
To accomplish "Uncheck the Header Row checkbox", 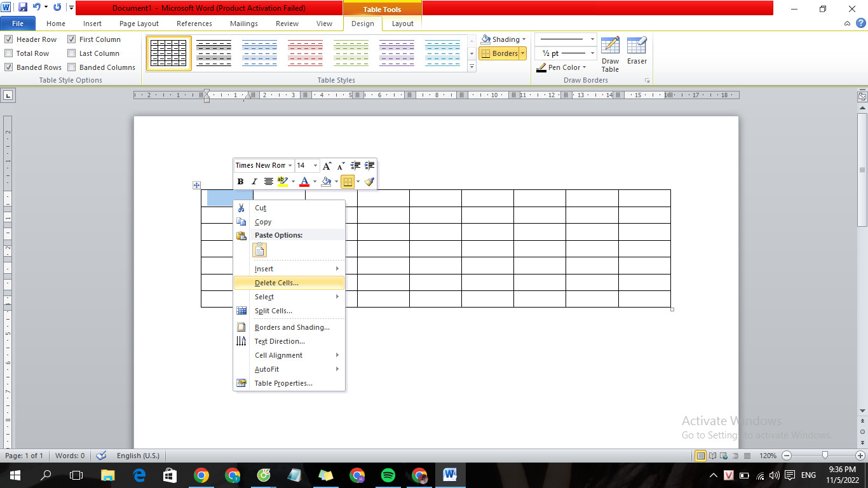I will pos(9,39).
